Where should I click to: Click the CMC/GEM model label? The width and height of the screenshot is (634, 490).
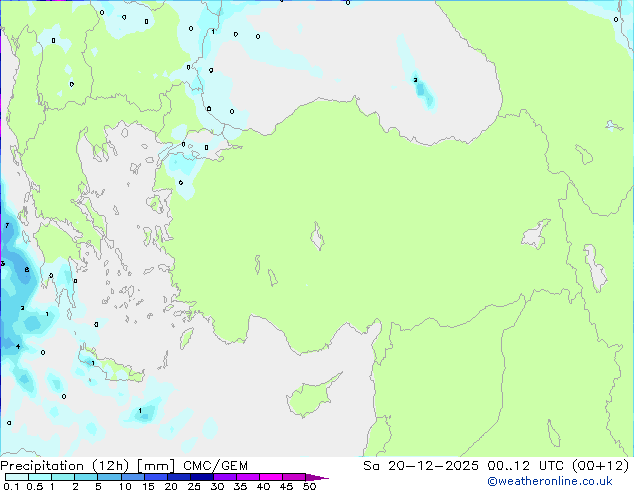pyautogui.click(x=216, y=466)
